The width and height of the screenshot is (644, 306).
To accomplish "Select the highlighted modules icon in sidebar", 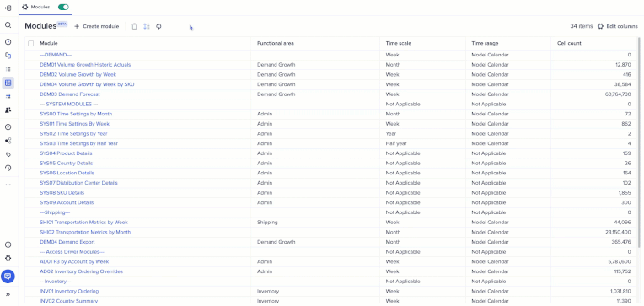I will point(8,83).
